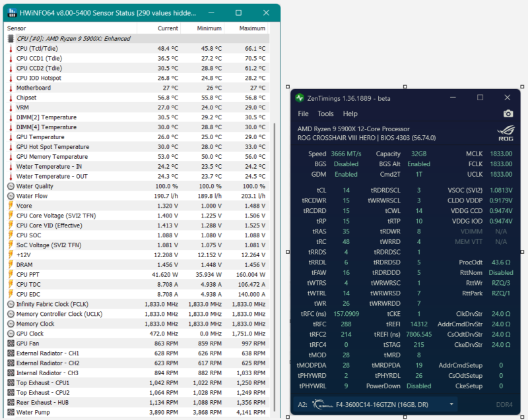Click the ZenTimings screenshot camera icon
528x420 pixels.
tap(508, 113)
